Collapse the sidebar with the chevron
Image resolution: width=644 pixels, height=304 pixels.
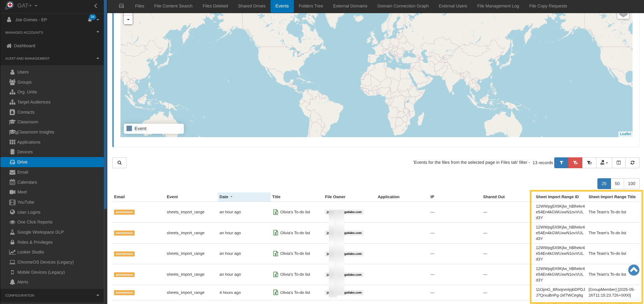click(x=96, y=6)
